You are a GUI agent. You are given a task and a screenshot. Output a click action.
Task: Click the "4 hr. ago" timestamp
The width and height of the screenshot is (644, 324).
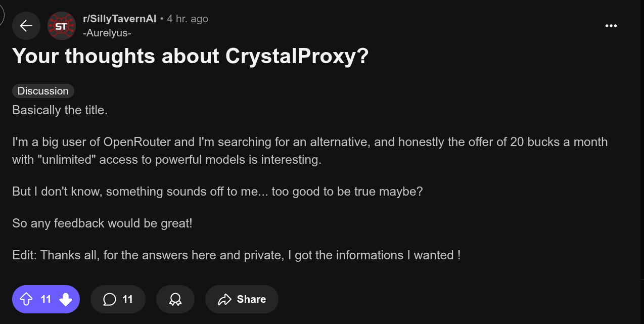pyautogui.click(x=188, y=19)
